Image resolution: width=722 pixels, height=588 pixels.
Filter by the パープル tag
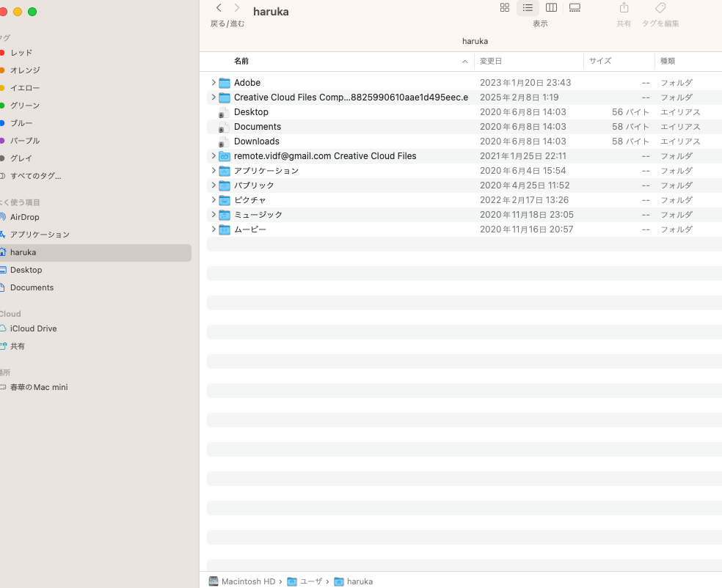pyautogui.click(x=25, y=141)
